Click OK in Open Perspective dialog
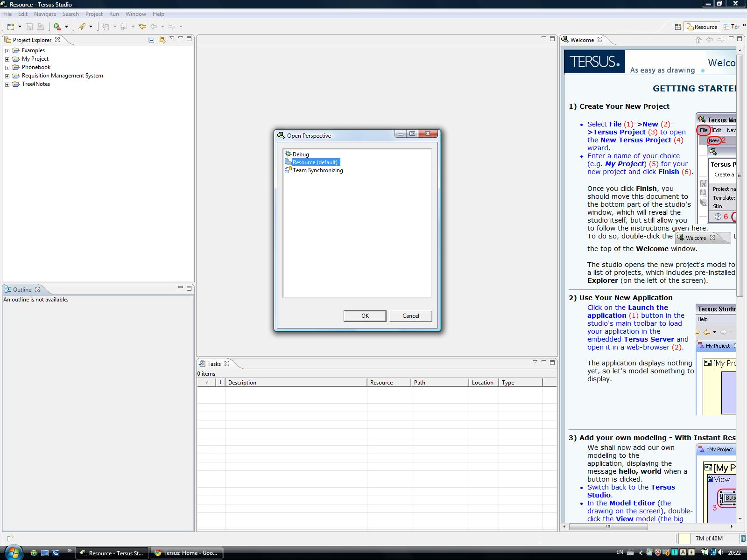The image size is (747, 560). coord(365,316)
